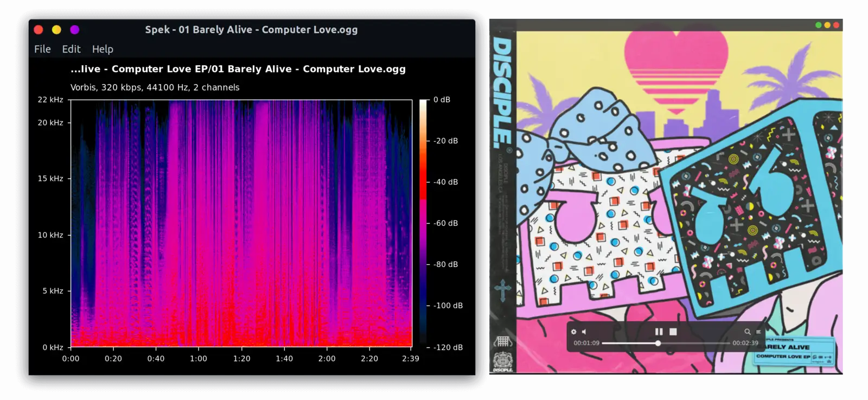The width and height of the screenshot is (868, 400).
Task: Click the Vorbis 320 kbps codec info line
Action: tap(155, 87)
